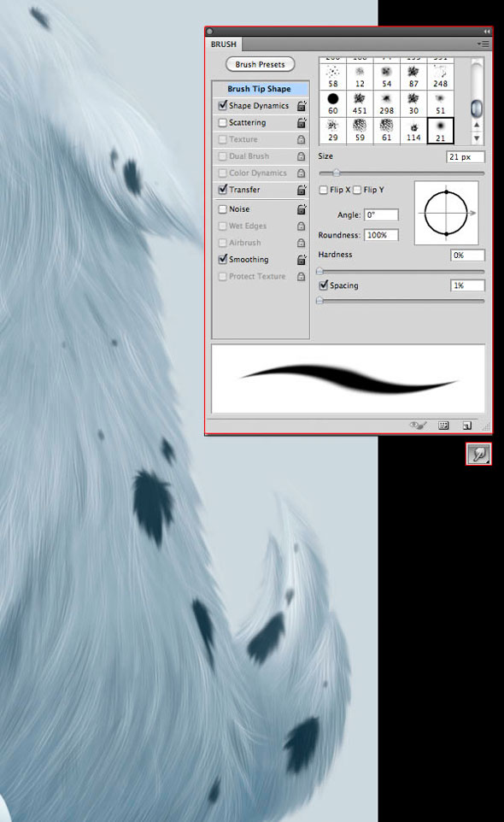Uncheck the Spacing checkbox

(324, 285)
